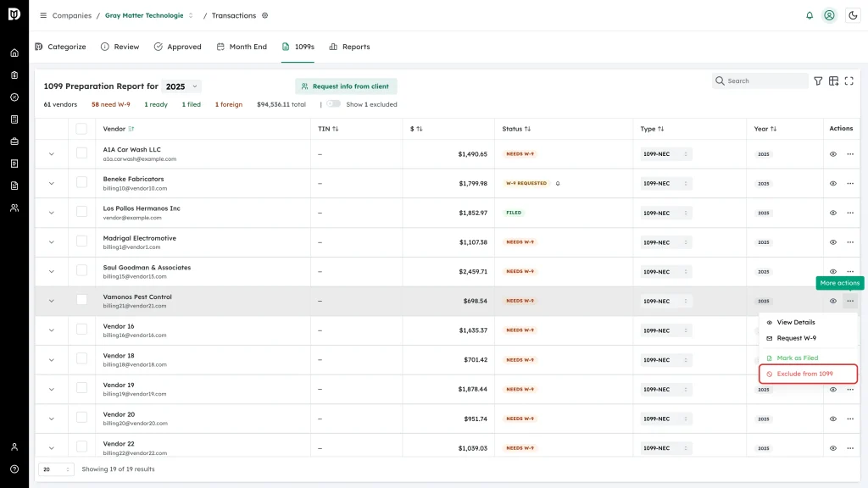
Task: Open the Gray Matter Technologie company switcher
Action: 149,15
